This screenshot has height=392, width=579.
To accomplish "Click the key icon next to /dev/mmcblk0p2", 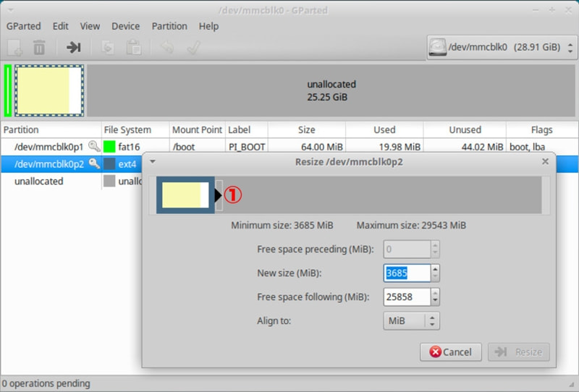I will coord(95,163).
